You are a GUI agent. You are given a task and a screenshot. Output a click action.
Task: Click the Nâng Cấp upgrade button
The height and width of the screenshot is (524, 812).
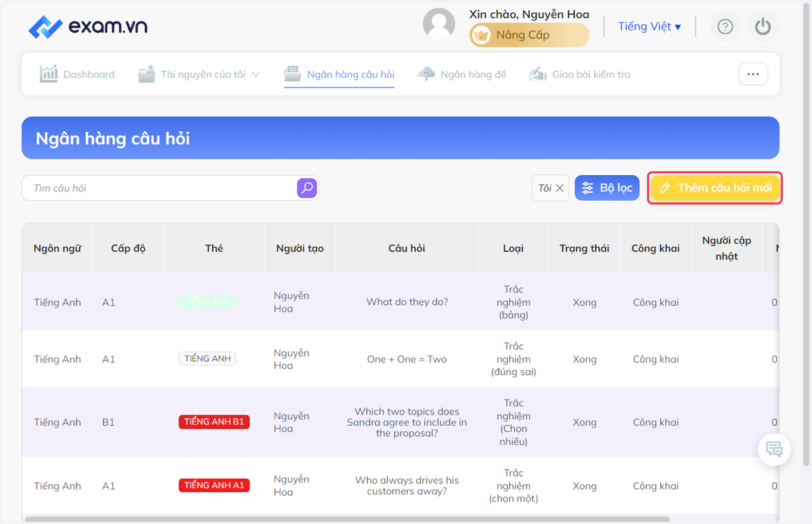(x=529, y=35)
